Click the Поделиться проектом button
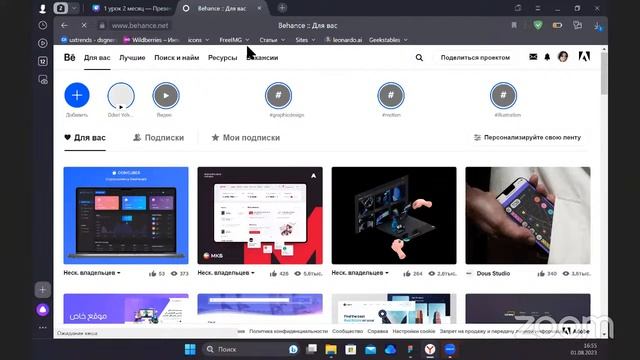Viewport: 640px width, 360px height. (x=475, y=58)
